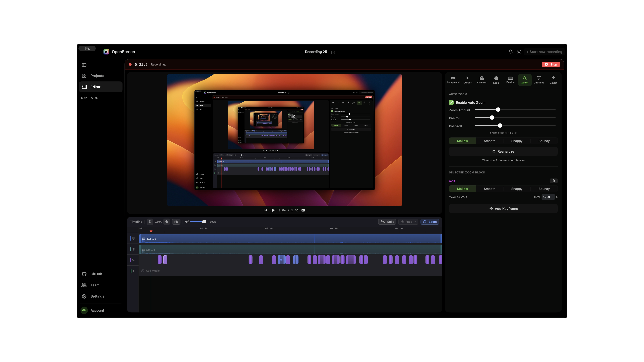Image resolution: width=644 pixels, height=362 pixels.
Task: Adjust the timeline volume slider
Action: [198, 222]
